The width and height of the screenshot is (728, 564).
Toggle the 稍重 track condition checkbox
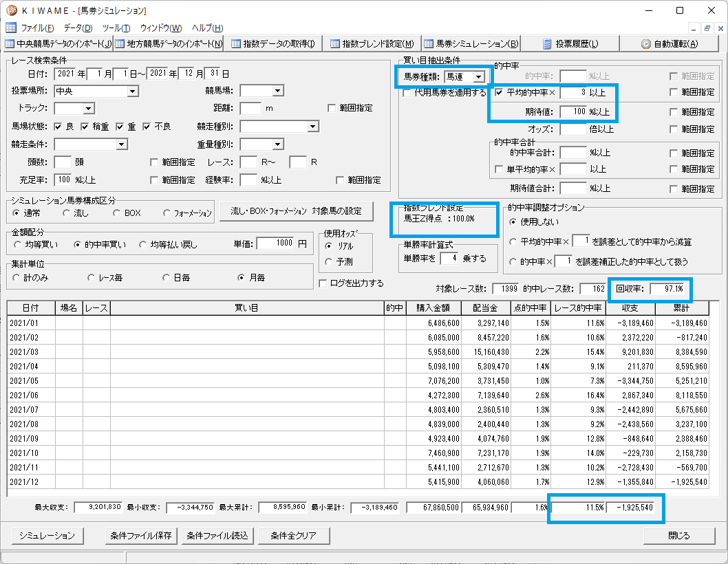coord(85,127)
